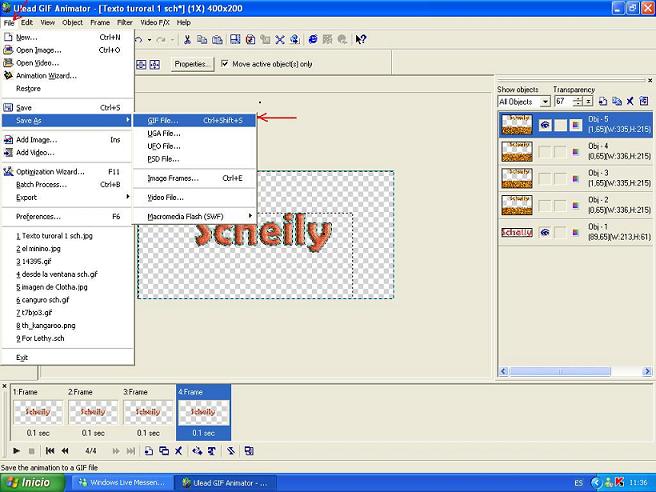
Task: Show Obj - 4 by clicking its eye box
Action: [545, 151]
